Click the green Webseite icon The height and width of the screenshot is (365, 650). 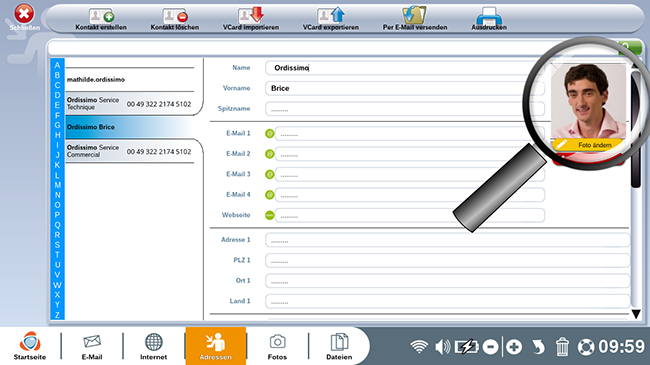click(x=269, y=215)
